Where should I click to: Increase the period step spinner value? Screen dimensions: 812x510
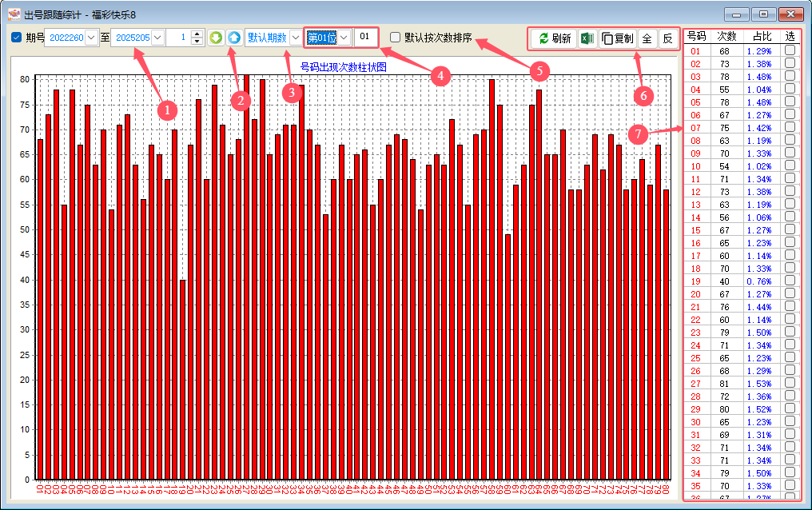197,34
